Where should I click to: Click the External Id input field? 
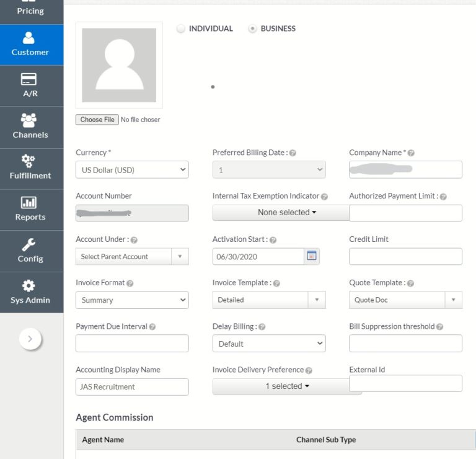tap(405, 383)
